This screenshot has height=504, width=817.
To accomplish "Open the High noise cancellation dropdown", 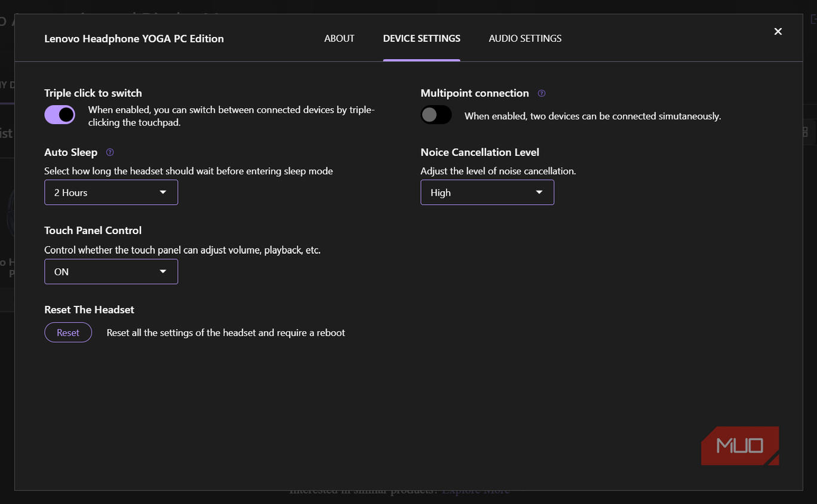I will (487, 192).
